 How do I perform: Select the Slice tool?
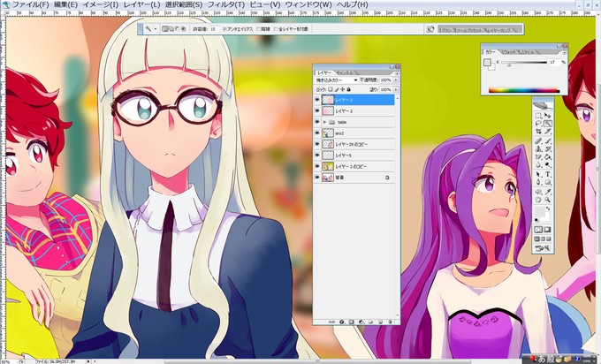(548, 132)
